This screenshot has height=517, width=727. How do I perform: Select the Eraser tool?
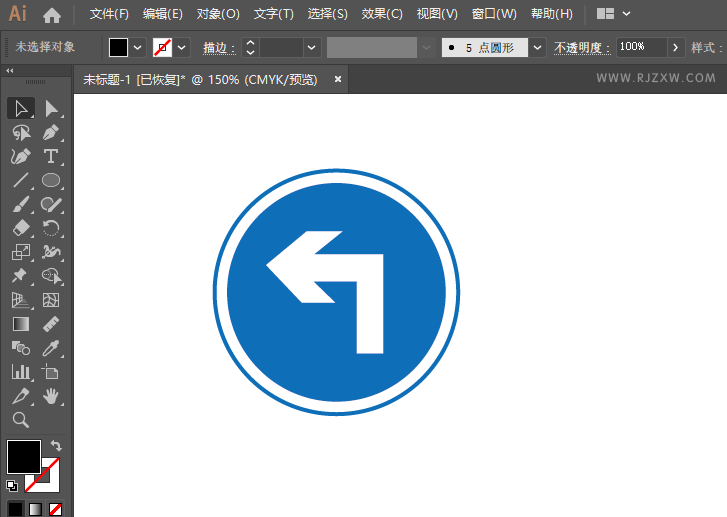coord(20,228)
